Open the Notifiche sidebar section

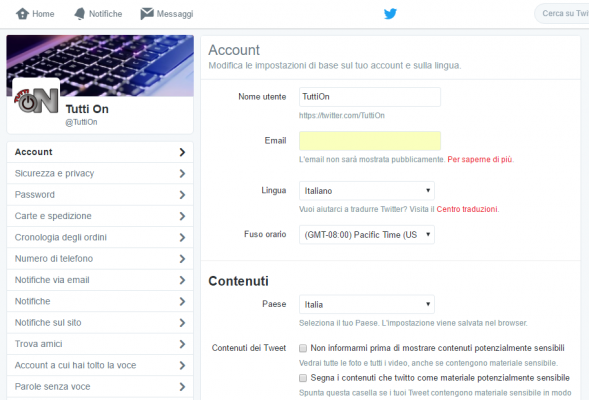click(100, 301)
